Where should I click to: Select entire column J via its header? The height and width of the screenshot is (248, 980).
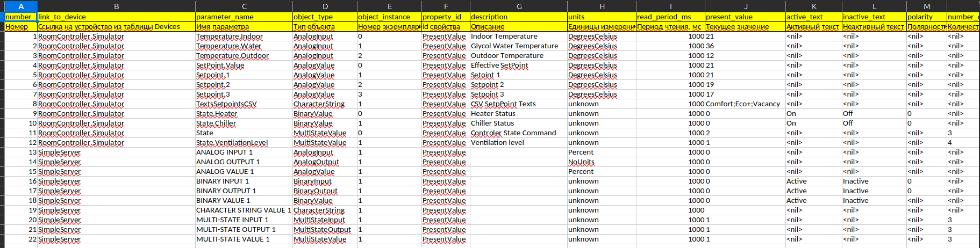point(745,6)
